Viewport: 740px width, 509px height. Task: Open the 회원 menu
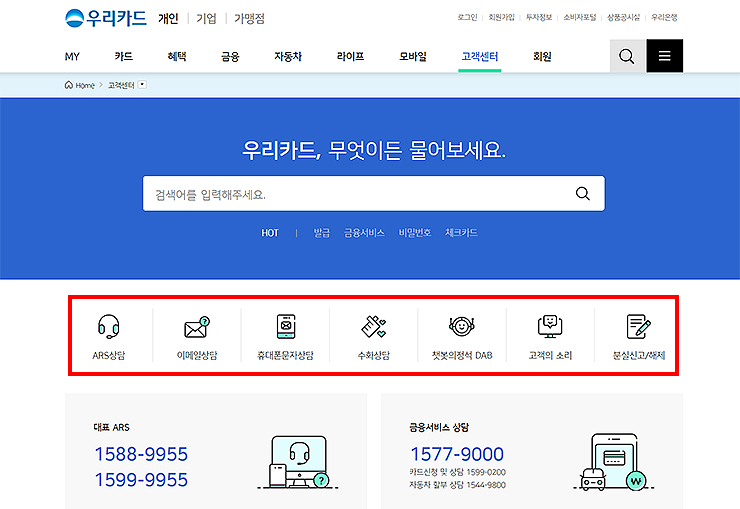tap(542, 57)
